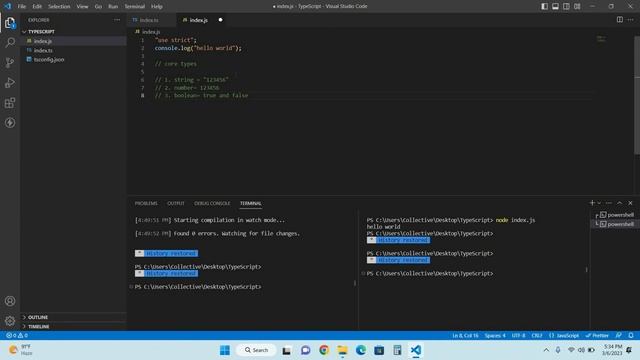Toggle the Secondary Side Bar layout icon
The height and width of the screenshot is (360, 640).
pos(566,6)
